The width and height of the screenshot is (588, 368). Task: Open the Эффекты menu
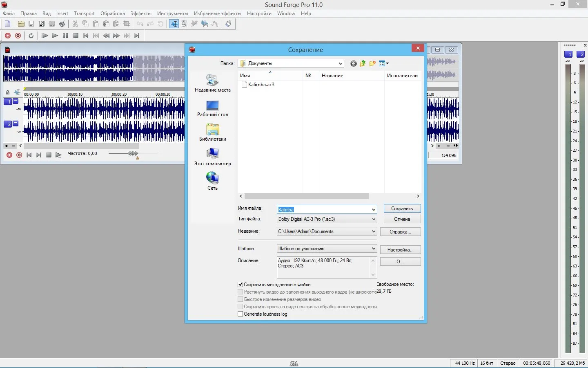click(x=141, y=13)
